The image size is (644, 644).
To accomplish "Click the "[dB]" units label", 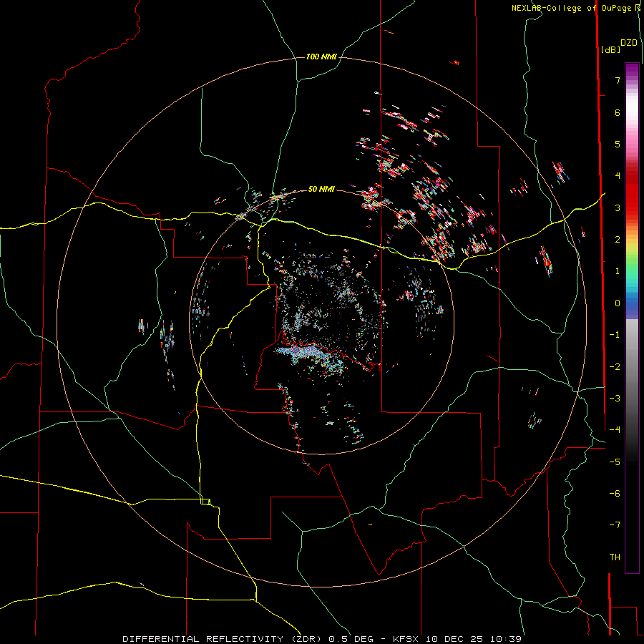I will (x=610, y=50).
